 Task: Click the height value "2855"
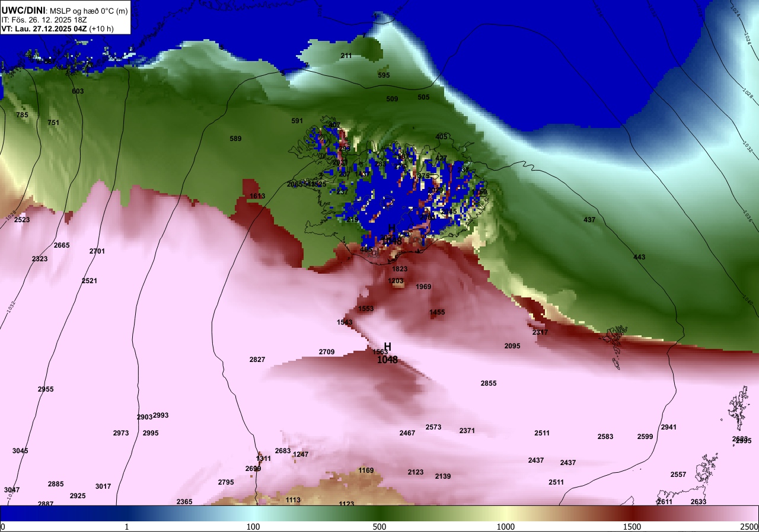[x=489, y=383]
